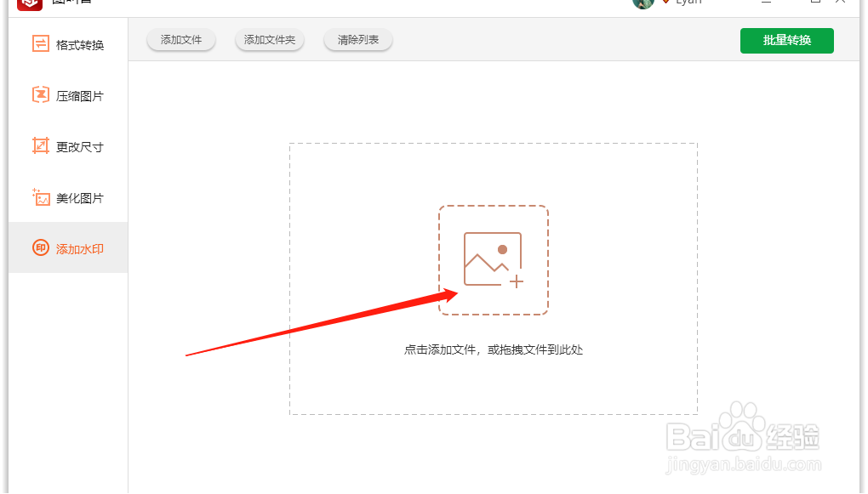The image size is (868, 494).
Task: Open the user avatar profile
Action: (x=643, y=3)
